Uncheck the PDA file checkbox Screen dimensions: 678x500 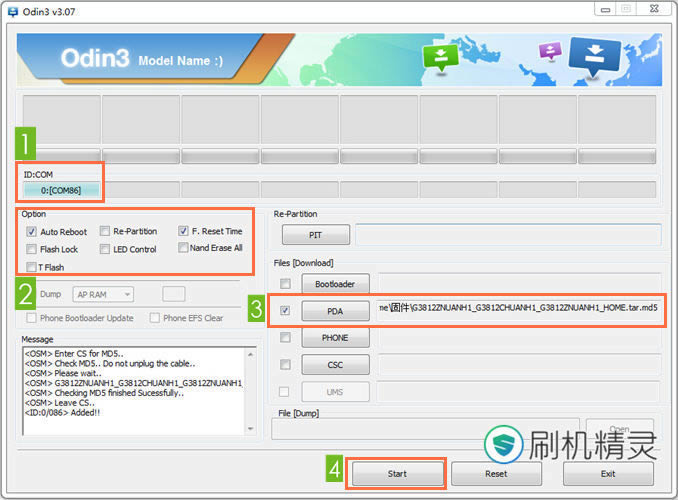point(286,311)
